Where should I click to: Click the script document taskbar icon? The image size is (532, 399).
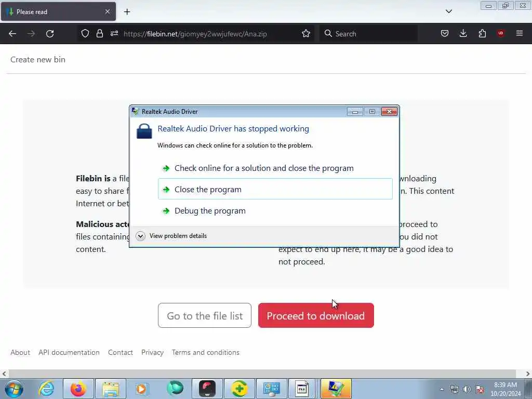[302, 389]
